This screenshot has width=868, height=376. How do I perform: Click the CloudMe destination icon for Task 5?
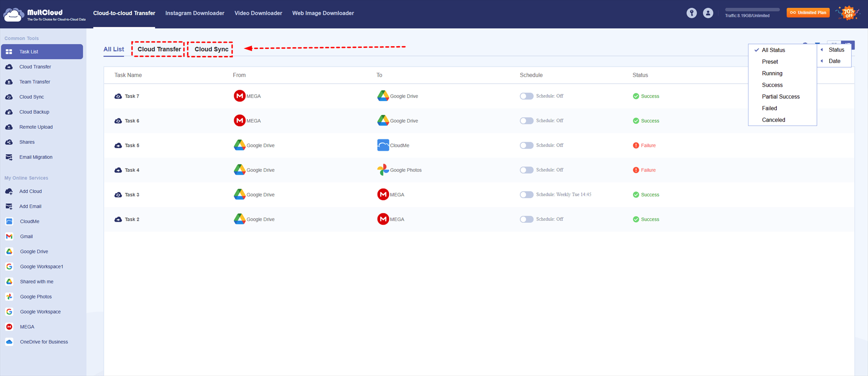point(383,145)
